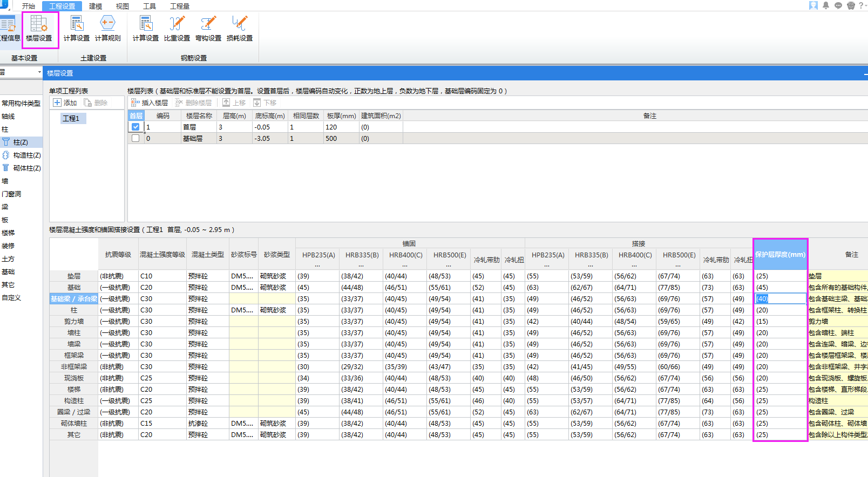This screenshot has width=868, height=477.
Task: Click the 120 slab thickness cell
Action: [x=342, y=127]
